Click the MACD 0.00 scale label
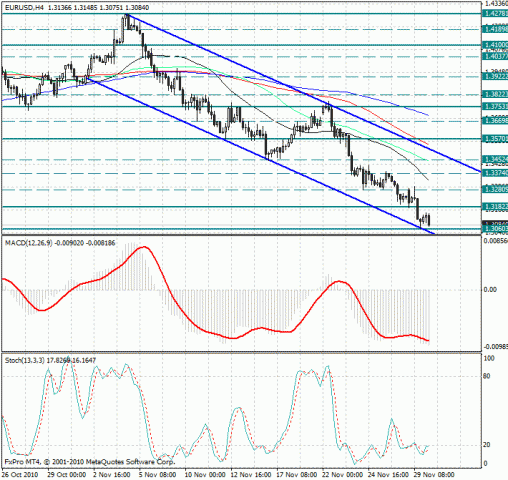Image resolution: width=508 pixels, height=480 pixels. coord(490,290)
